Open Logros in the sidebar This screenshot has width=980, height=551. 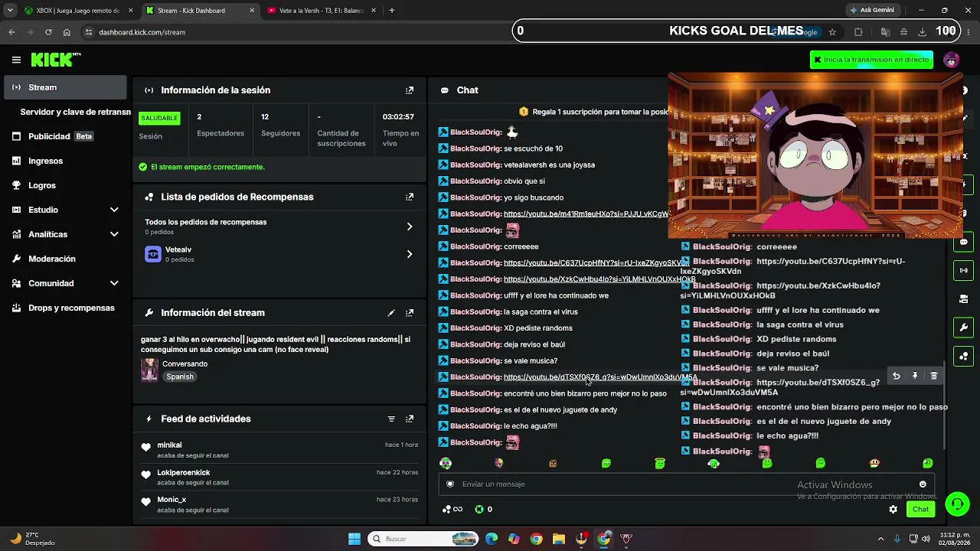coord(66,185)
